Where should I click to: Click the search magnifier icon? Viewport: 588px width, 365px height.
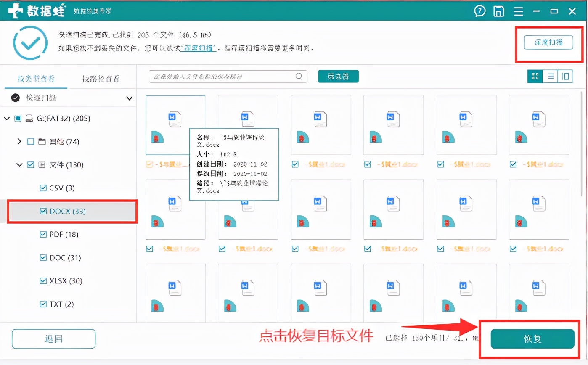(x=299, y=76)
